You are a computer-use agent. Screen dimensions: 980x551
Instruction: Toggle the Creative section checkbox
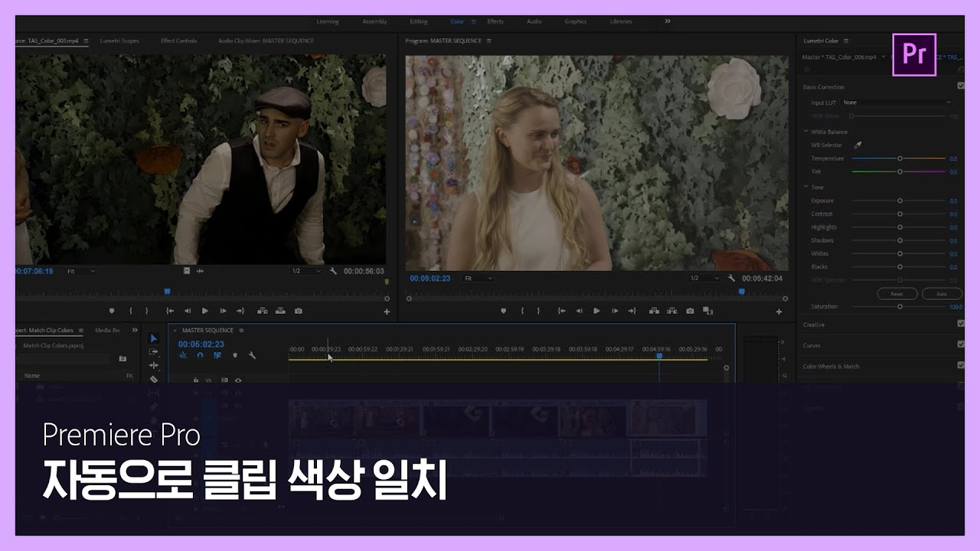click(961, 324)
